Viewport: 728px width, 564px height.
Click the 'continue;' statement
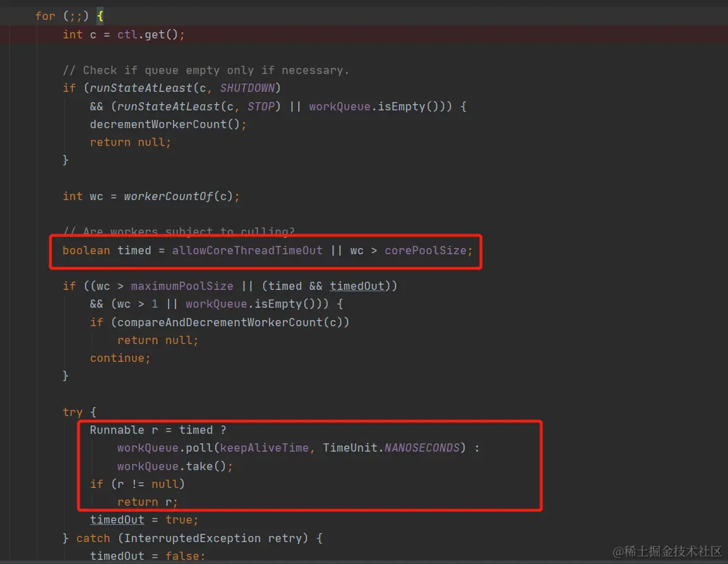(x=120, y=358)
